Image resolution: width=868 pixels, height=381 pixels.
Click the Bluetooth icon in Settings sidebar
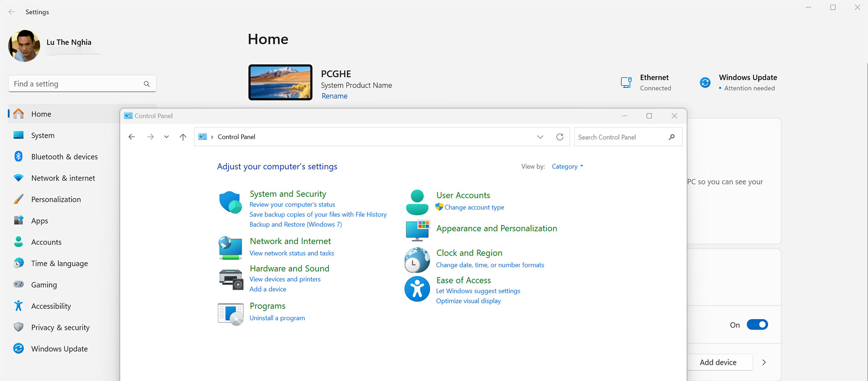pyautogui.click(x=18, y=157)
